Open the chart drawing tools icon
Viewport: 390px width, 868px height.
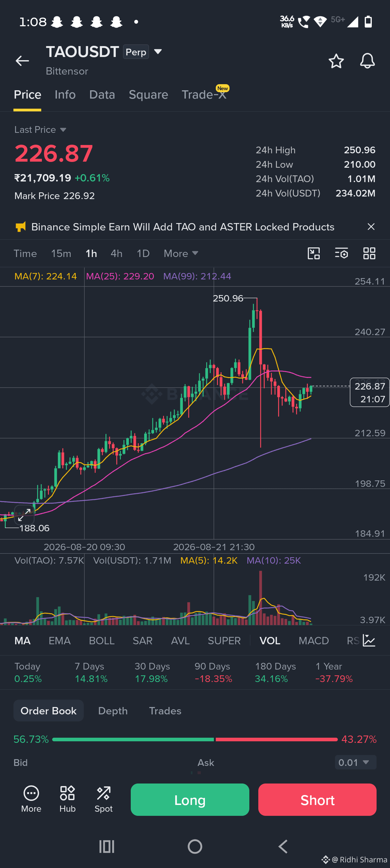(314, 253)
